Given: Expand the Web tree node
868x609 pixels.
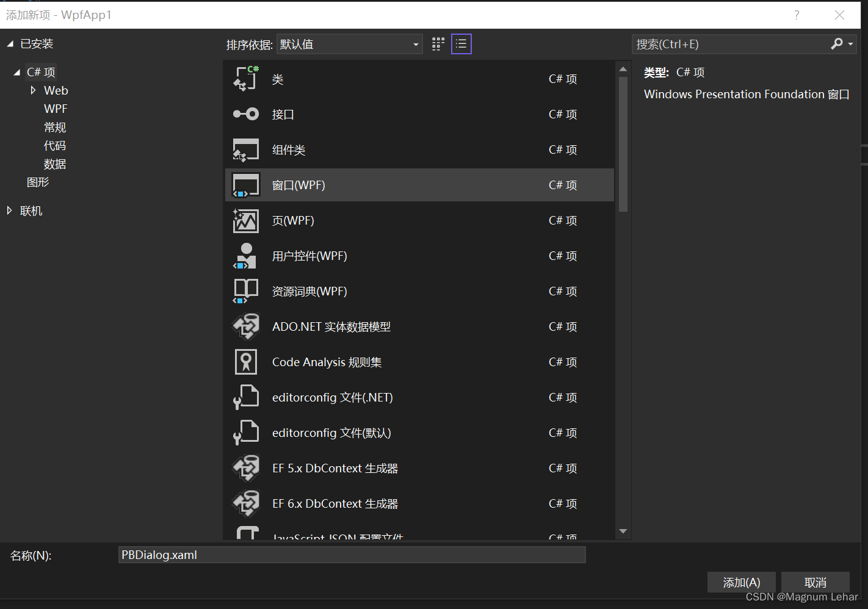Looking at the screenshot, I should tap(33, 90).
